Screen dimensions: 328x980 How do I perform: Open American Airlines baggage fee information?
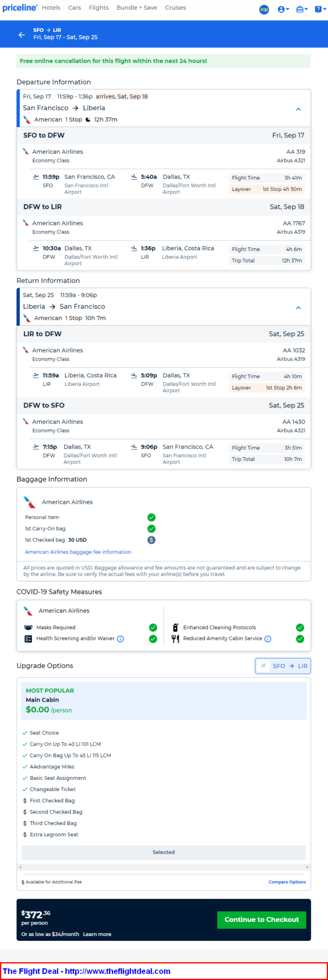78,552
